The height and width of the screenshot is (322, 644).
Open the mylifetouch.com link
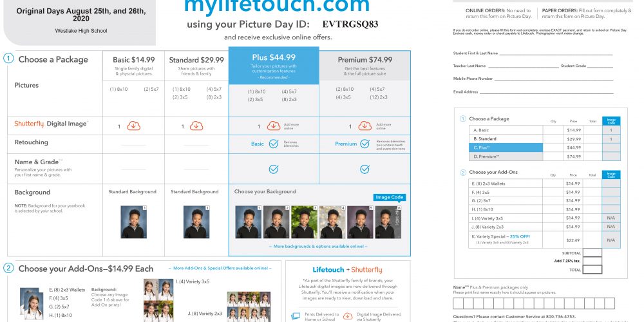click(277, 6)
